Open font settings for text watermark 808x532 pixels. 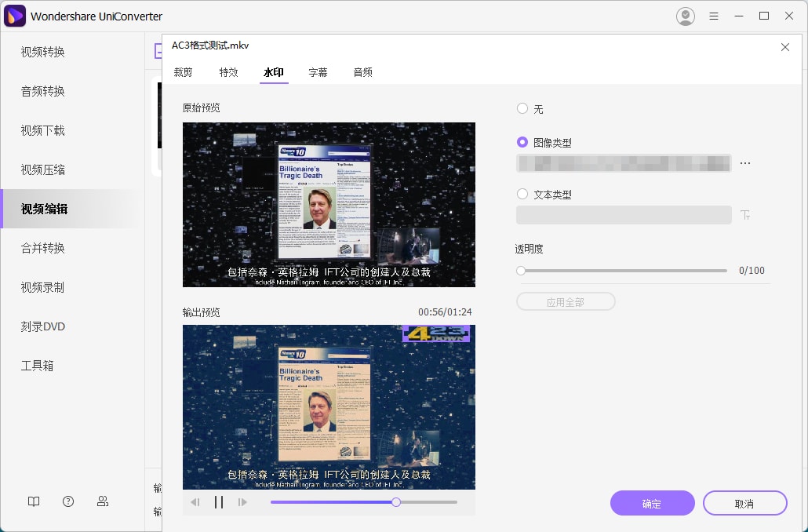pos(745,213)
